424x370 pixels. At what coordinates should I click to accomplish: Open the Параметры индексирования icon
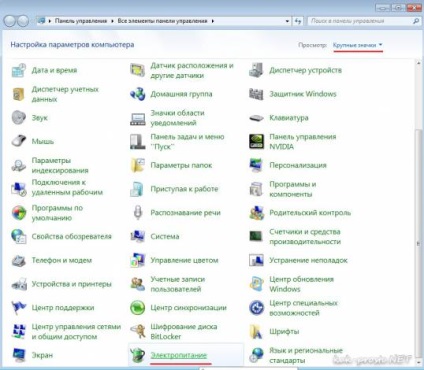[x=19, y=165]
